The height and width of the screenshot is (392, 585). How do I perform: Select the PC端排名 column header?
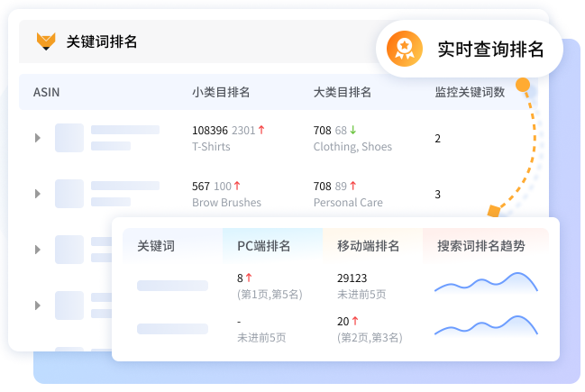pos(263,245)
